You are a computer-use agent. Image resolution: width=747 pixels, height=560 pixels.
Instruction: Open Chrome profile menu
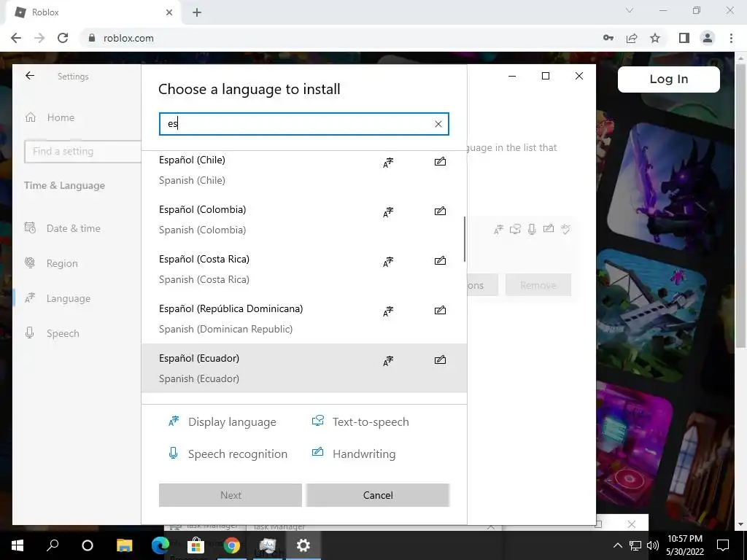708,38
